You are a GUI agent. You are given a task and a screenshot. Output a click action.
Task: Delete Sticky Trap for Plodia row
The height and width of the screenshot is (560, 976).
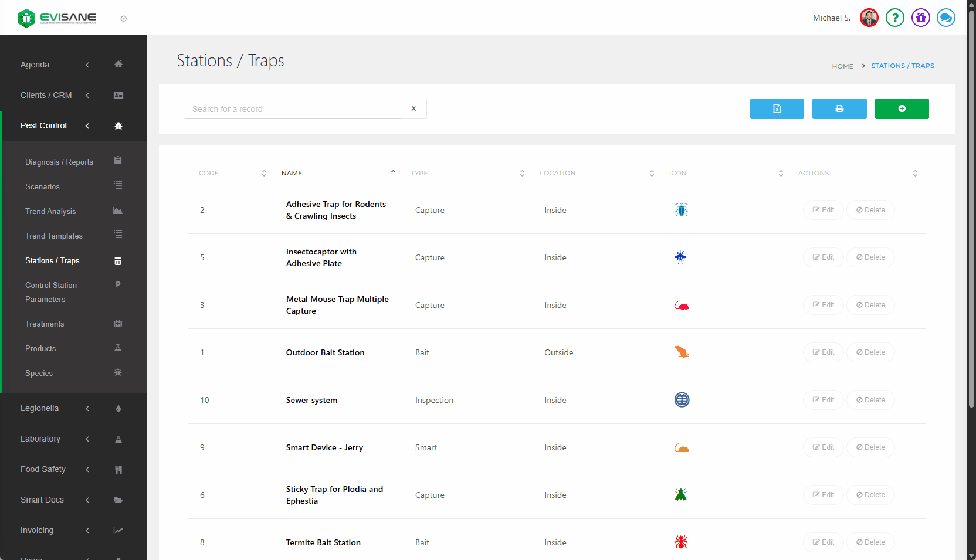pos(870,495)
